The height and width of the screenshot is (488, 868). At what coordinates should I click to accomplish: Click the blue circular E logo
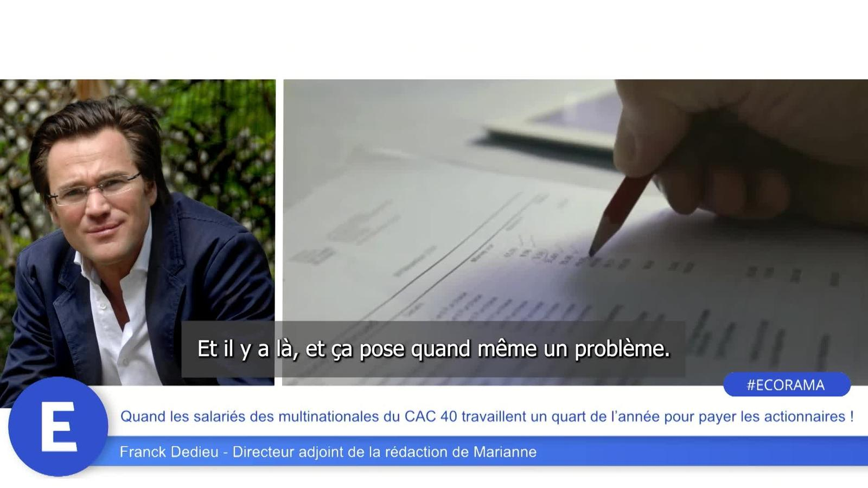coord(58,427)
